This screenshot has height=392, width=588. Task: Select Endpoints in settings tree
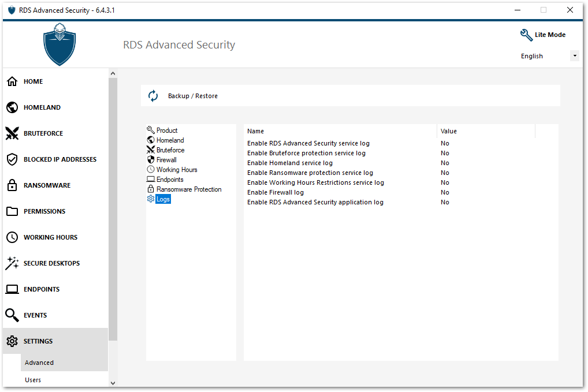(x=170, y=180)
